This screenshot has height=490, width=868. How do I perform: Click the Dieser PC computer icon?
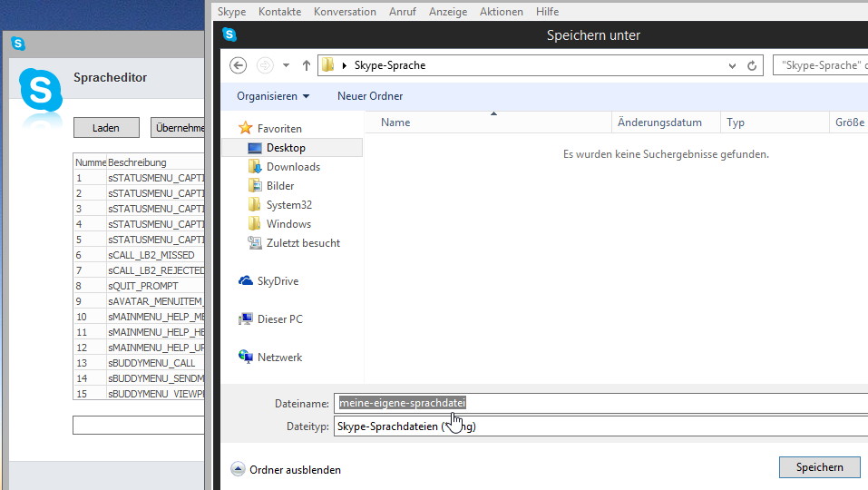(245, 318)
